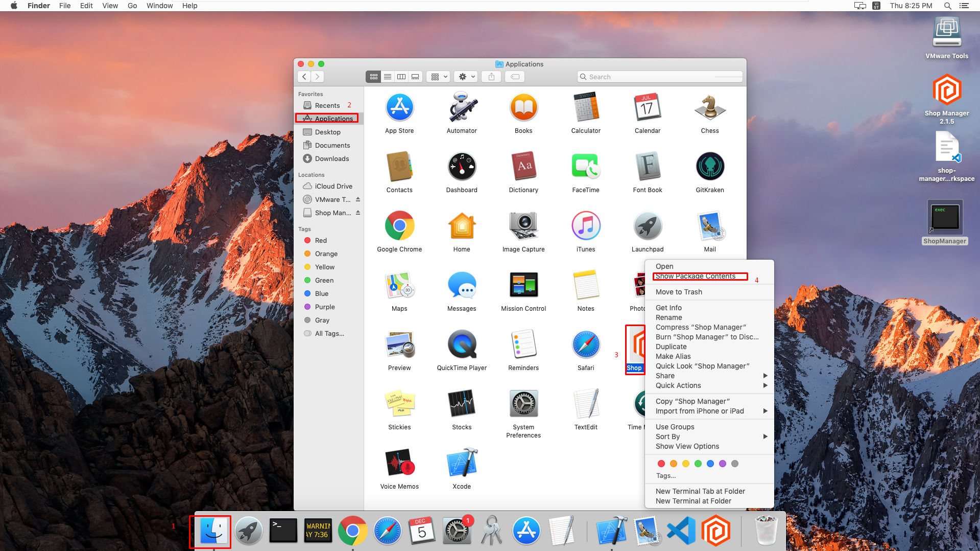The width and height of the screenshot is (980, 551).
Task: Click the Share toolbar button
Action: pos(491,77)
